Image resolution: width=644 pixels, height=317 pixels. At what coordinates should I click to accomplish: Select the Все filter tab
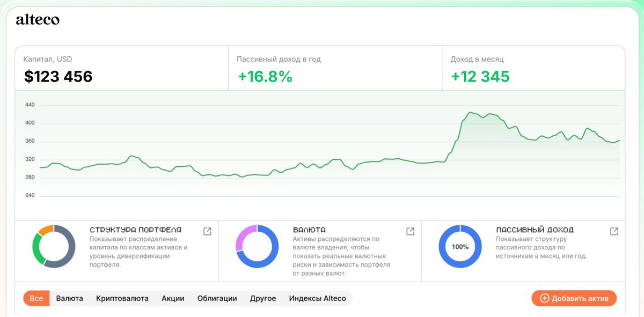click(36, 298)
